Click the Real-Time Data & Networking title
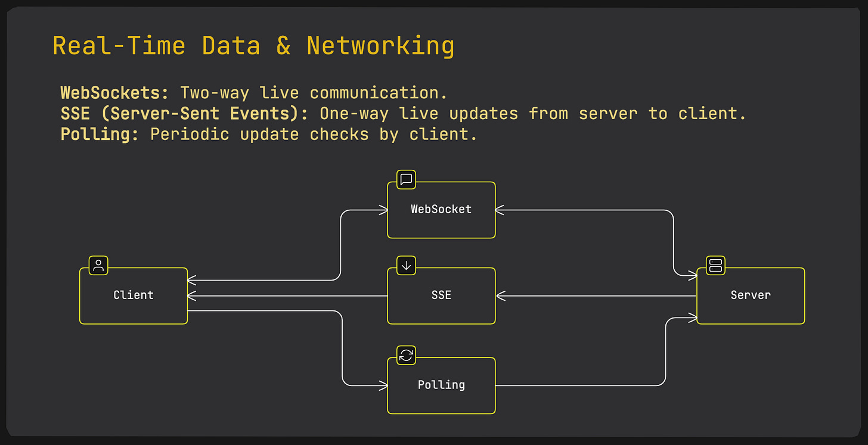The image size is (868, 445). (x=253, y=45)
